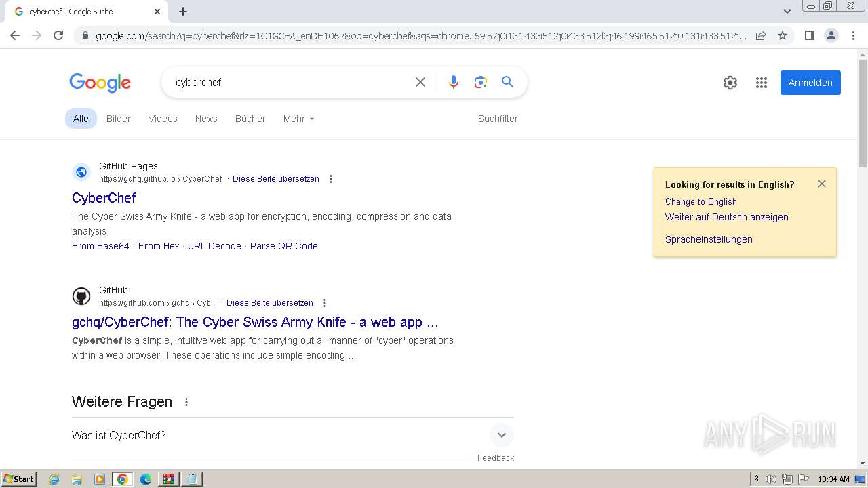Screen dimensions: 868x488
Task: Open the From Base64 sitelink
Action: tap(100, 246)
